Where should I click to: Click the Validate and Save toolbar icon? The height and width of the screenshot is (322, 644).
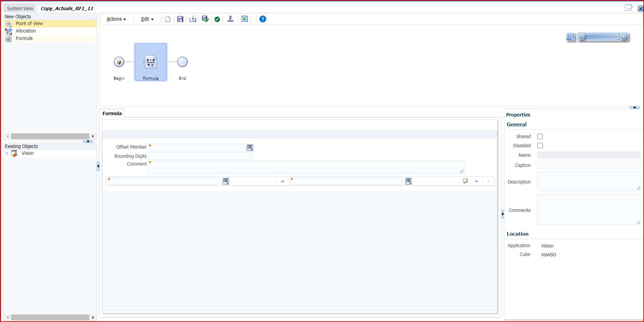click(x=205, y=19)
